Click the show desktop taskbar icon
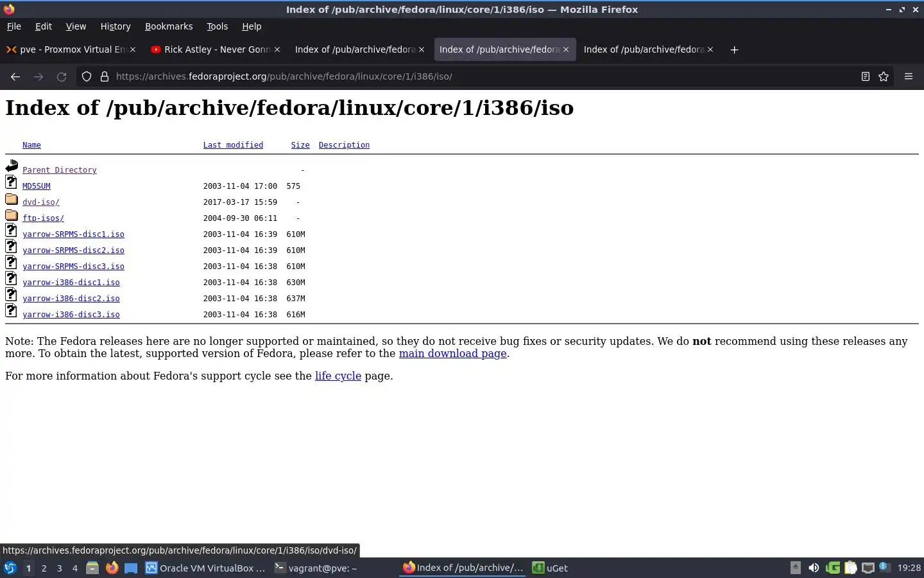Viewport: 924px width, 578px height. click(131, 568)
